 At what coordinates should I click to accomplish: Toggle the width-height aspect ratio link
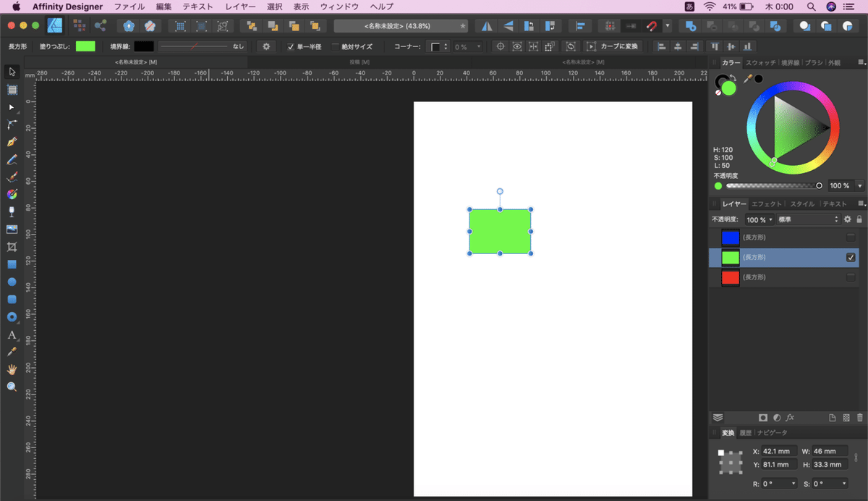tap(856, 458)
